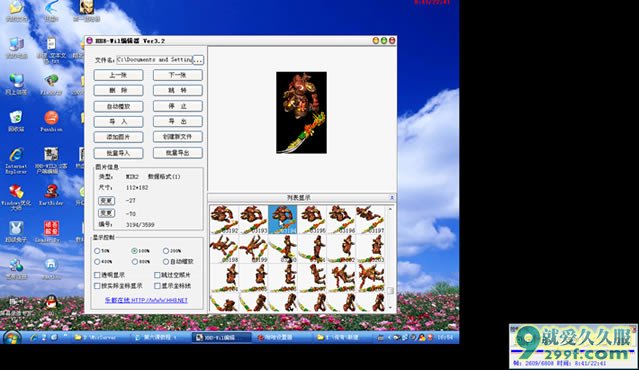Select the My Computer desktop icon
This screenshot has height=370, width=639.
click(x=16, y=44)
